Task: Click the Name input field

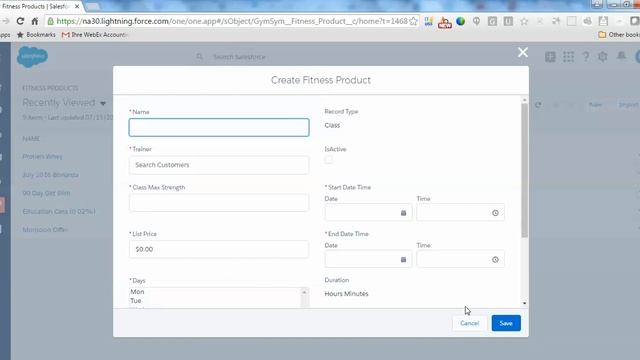Action: pyautogui.click(x=219, y=127)
